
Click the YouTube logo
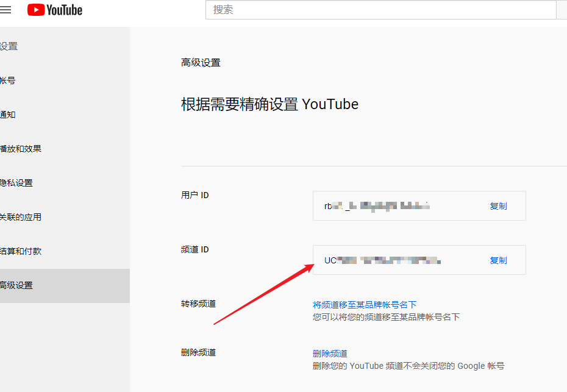point(55,10)
